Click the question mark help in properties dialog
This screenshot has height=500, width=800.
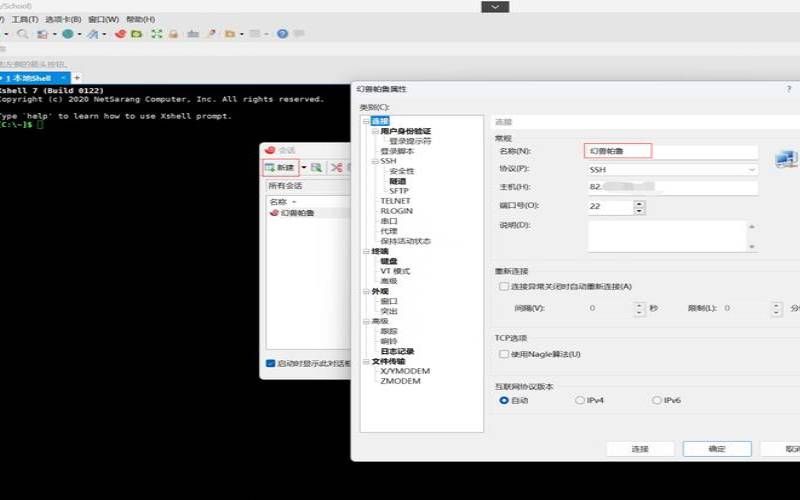[x=789, y=89]
